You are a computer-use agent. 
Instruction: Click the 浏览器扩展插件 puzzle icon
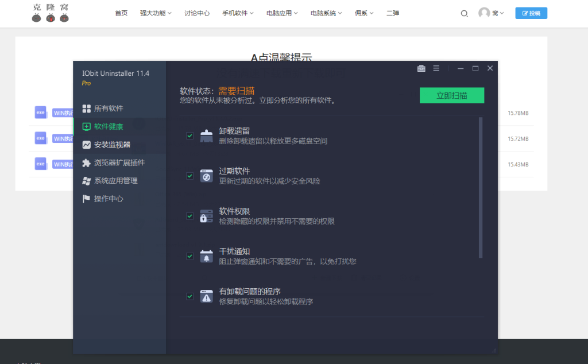pos(86,162)
